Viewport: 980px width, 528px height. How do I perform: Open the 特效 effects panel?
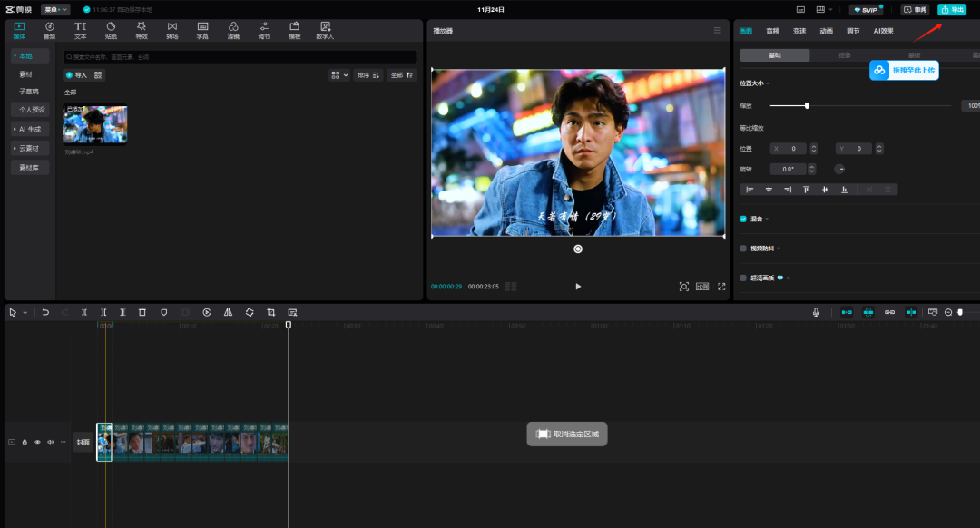[142, 30]
